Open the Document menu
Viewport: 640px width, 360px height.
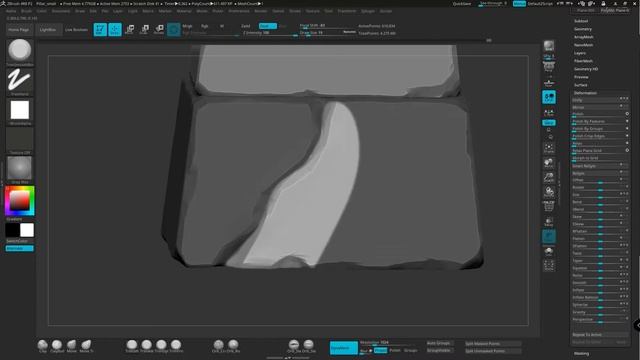tap(61, 11)
